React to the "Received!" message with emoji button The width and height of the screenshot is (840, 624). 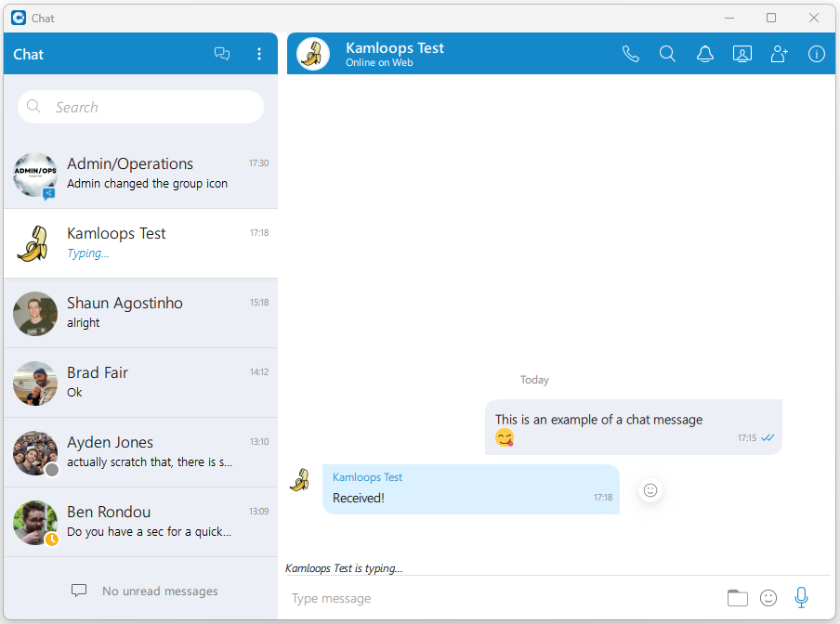[x=651, y=490]
